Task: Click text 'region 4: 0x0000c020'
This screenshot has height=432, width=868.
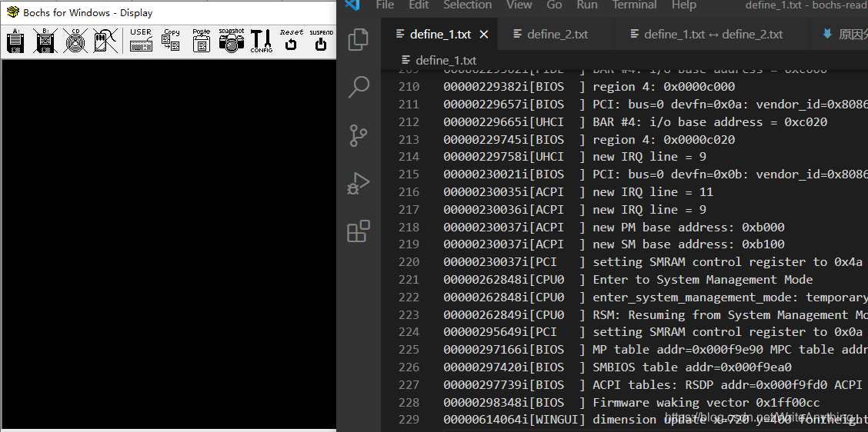Action: (664, 139)
